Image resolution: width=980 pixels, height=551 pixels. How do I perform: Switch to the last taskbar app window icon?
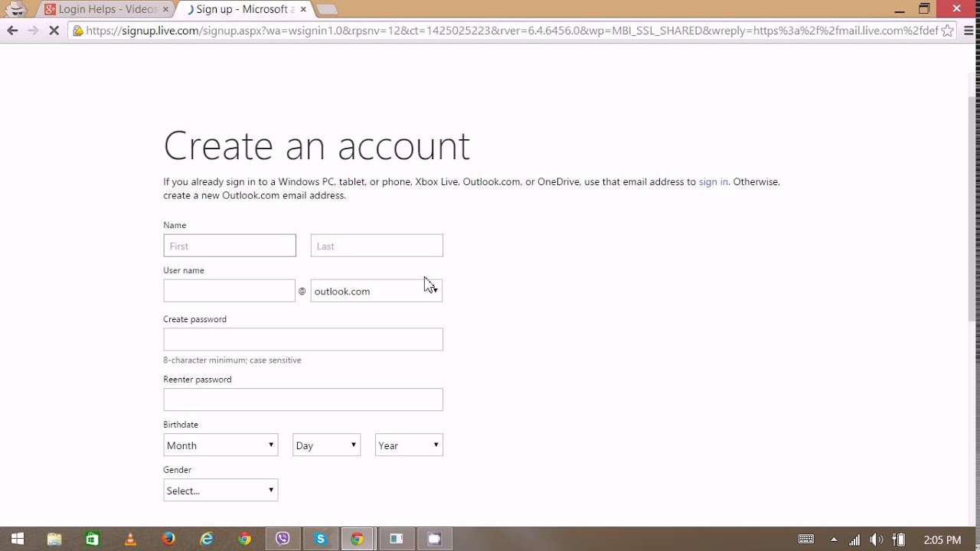tap(434, 540)
